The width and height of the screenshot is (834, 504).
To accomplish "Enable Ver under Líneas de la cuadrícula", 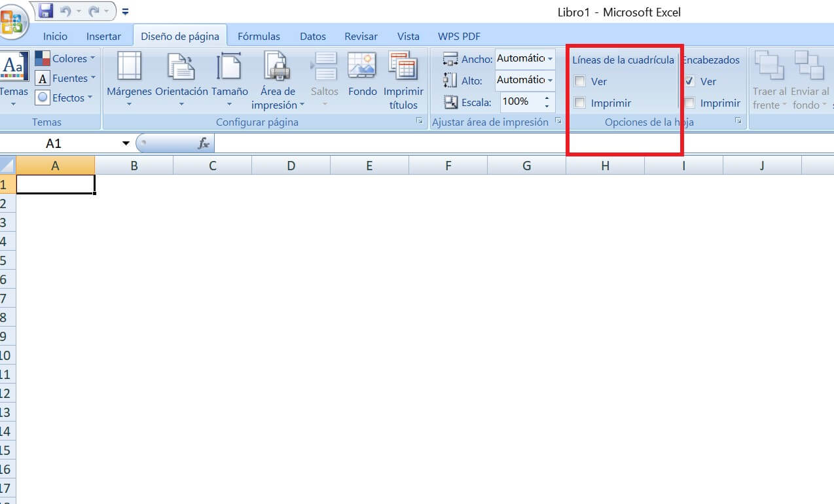I will [x=580, y=82].
